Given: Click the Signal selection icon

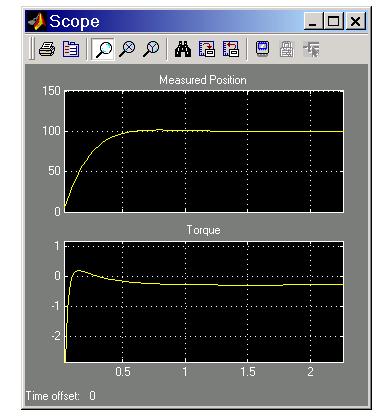Looking at the screenshot, I should click(x=311, y=49).
